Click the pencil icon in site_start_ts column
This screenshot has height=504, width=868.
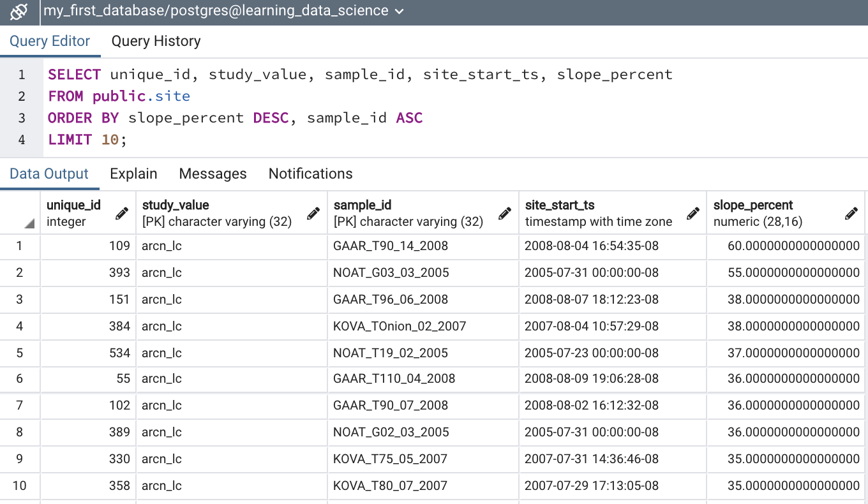(x=693, y=214)
